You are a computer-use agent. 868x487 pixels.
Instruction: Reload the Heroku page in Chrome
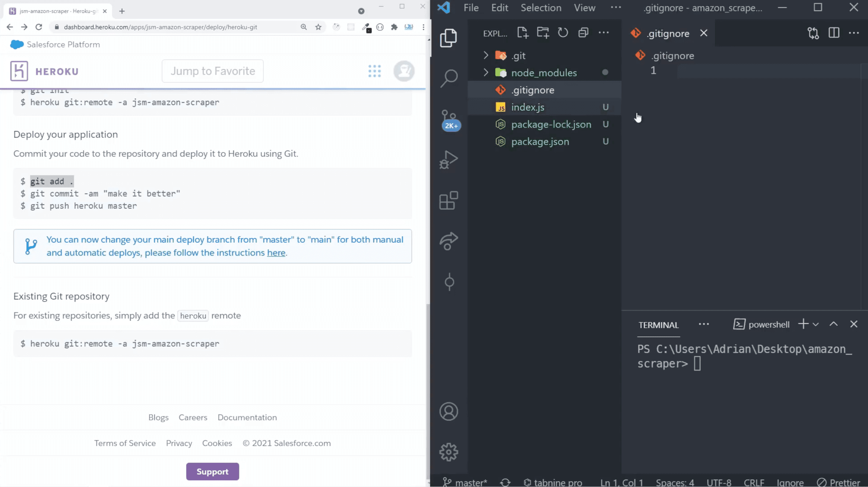click(x=39, y=27)
